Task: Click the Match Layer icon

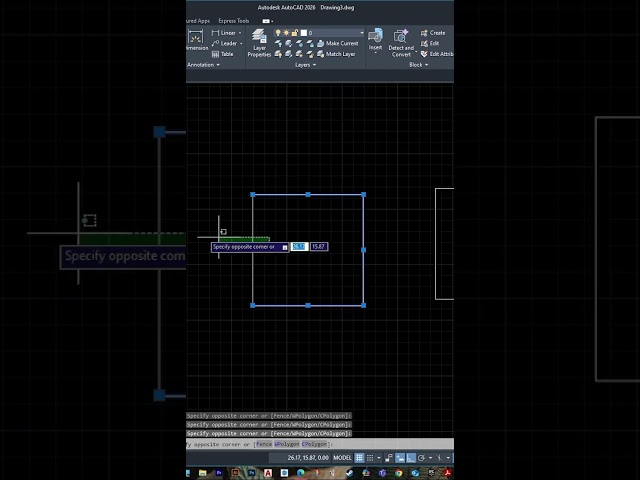Action: 321,54
